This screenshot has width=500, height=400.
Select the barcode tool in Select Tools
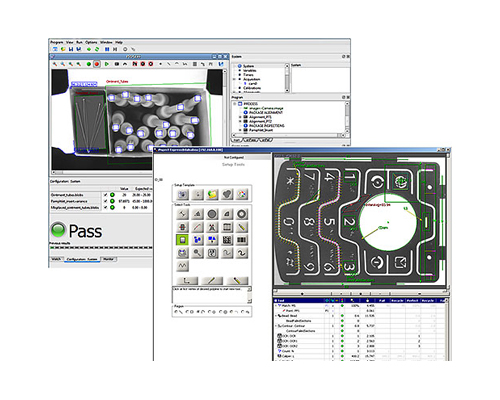pos(241,240)
